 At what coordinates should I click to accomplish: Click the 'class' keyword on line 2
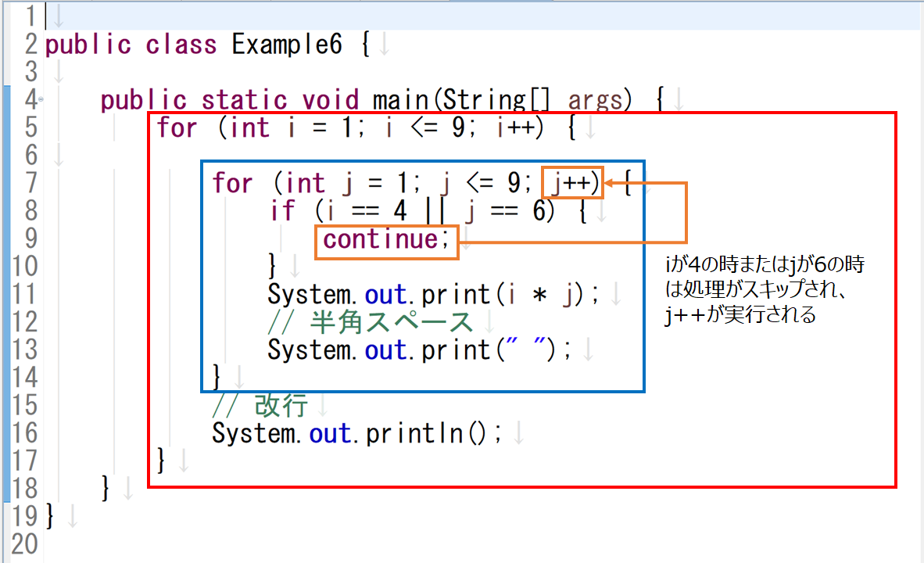(x=181, y=45)
